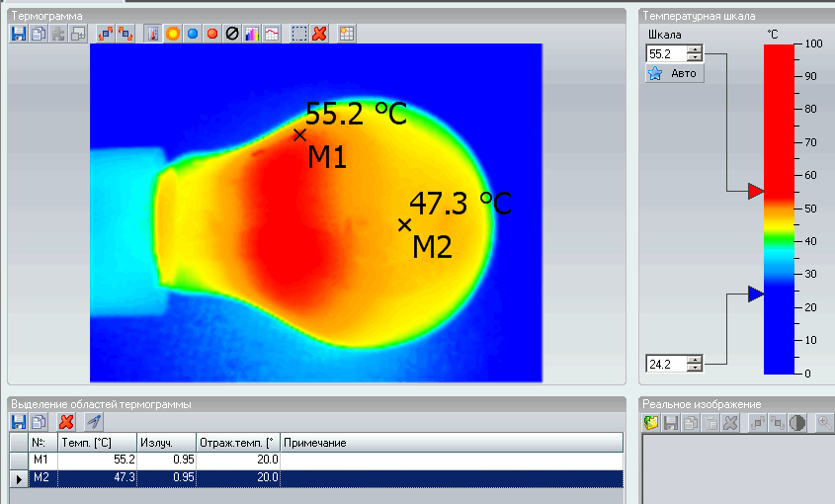The width and height of the screenshot is (835, 504).
Task: Click the blue lower limit scale marker
Action: tap(755, 294)
